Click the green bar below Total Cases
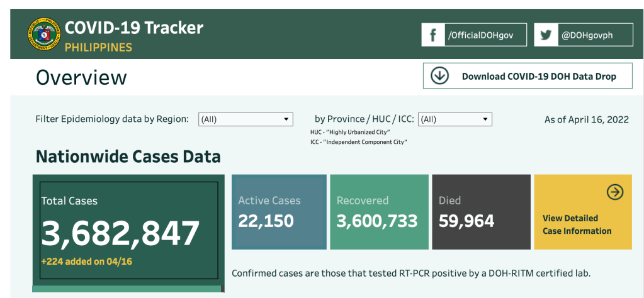This screenshot has width=644, height=298. pos(127,289)
